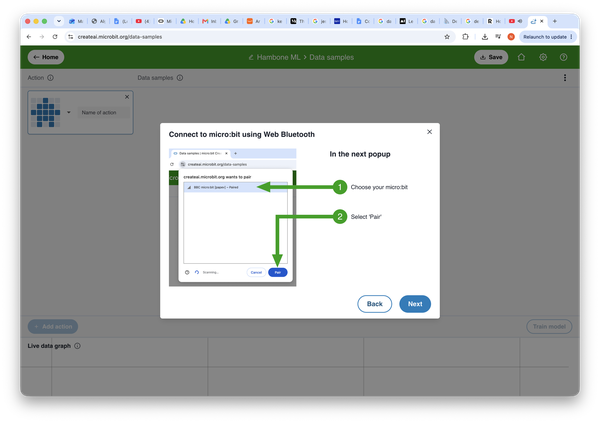The image size is (600, 423).
Task: Delete the action card with its X
Action: point(127,97)
